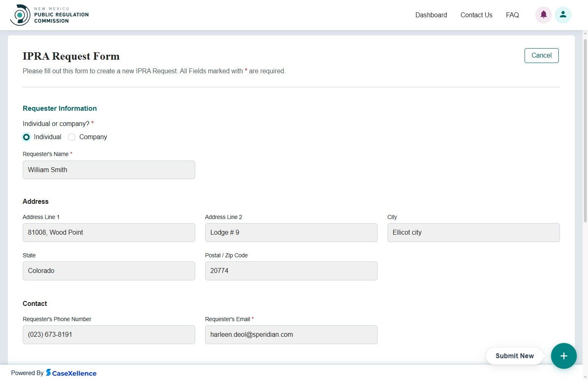Select the Company radio button
Screen dimensions: 588x380
point(71,137)
